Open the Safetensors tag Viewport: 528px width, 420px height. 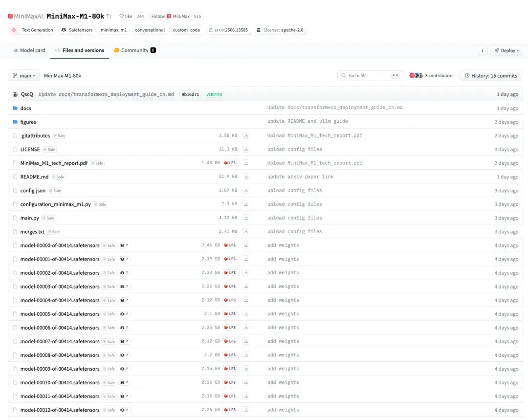click(x=77, y=30)
